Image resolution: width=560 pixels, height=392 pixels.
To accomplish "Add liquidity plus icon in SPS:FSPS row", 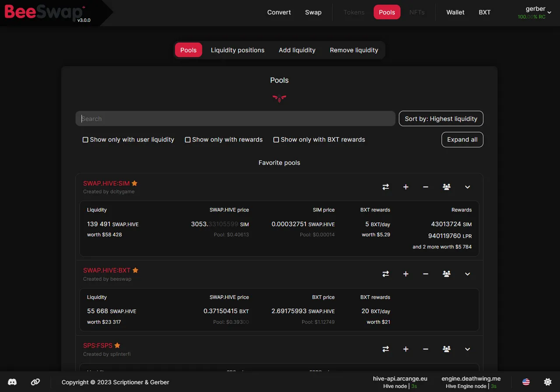I will [x=406, y=349].
